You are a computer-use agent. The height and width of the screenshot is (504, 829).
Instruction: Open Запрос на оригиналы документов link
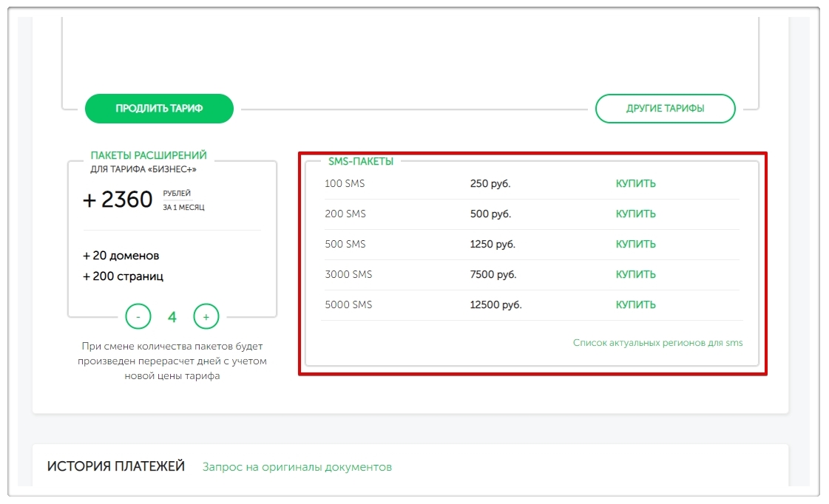pos(297,467)
